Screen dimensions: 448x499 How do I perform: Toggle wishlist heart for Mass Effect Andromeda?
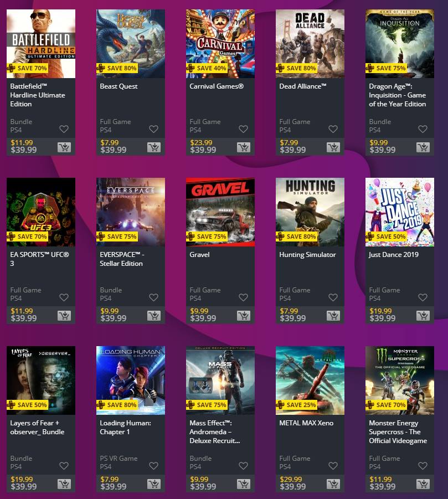pos(244,466)
